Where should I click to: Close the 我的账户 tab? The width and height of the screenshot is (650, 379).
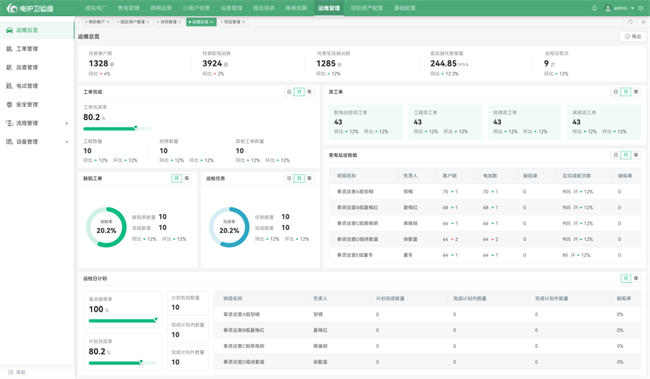coord(108,22)
